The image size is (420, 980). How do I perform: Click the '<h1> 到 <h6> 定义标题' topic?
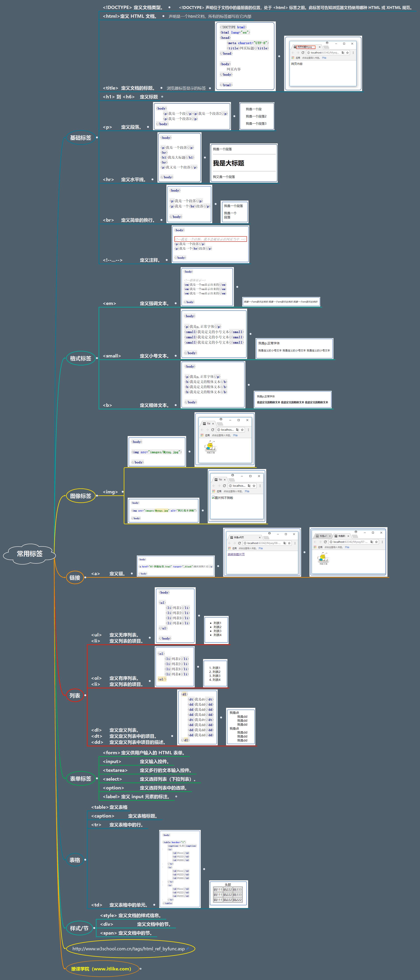(x=130, y=97)
